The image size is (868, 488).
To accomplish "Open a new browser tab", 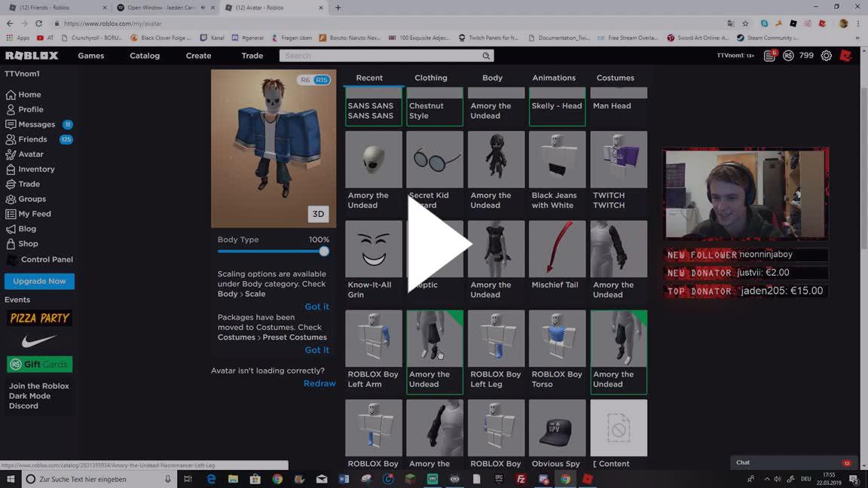I will (x=338, y=8).
